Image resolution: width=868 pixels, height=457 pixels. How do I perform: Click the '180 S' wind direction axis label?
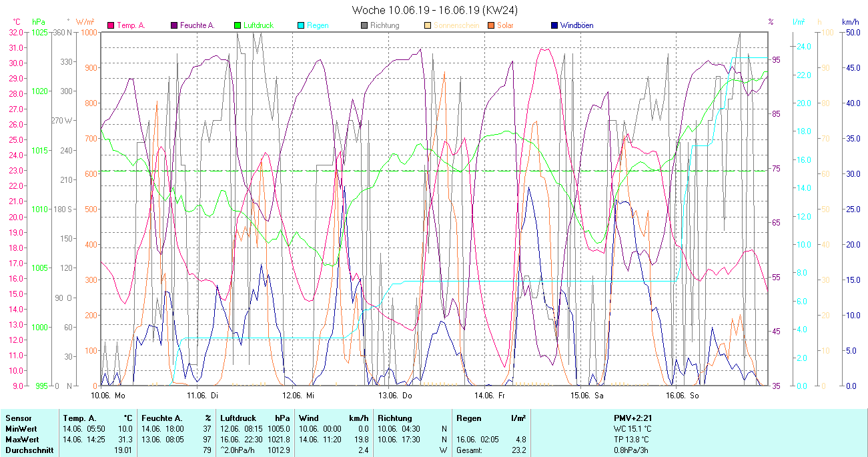63,209
